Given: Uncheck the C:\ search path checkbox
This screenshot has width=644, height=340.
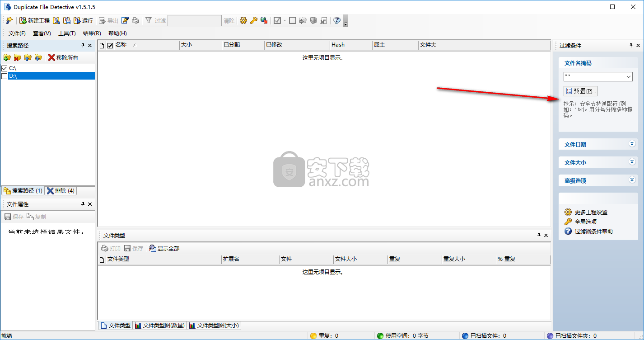Looking at the screenshot, I should tap(5, 68).
